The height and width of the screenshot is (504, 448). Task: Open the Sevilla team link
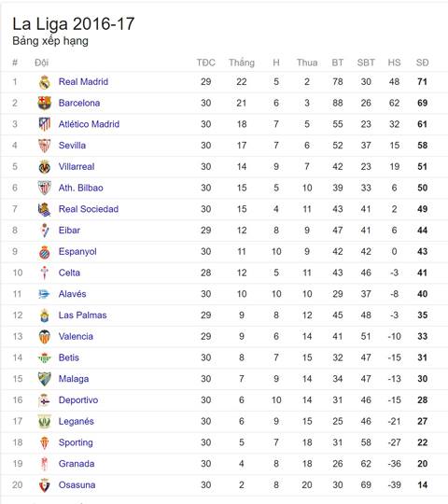[x=72, y=146]
